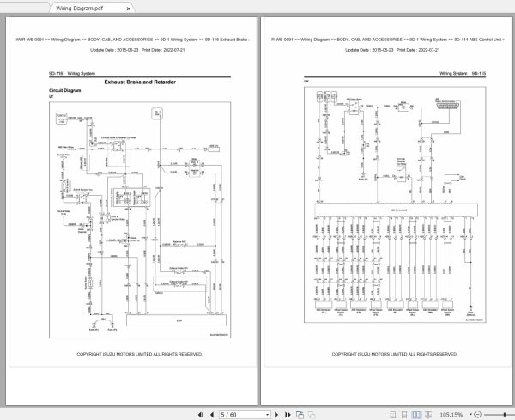Viewport: 515px width, 420px height.
Task: Go to the first page
Action: 201,415
